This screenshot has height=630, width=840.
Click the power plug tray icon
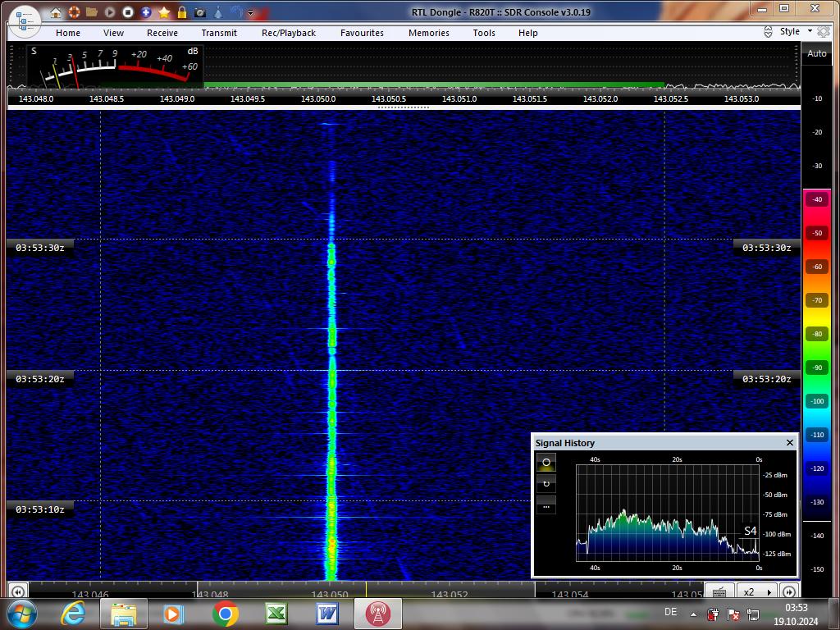tap(713, 614)
